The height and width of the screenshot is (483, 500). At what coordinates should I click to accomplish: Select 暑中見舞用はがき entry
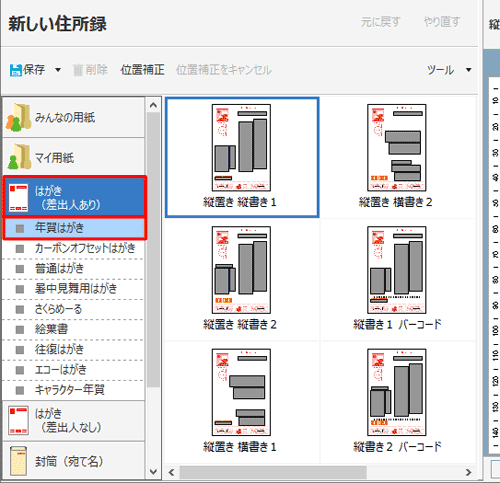click(x=73, y=289)
